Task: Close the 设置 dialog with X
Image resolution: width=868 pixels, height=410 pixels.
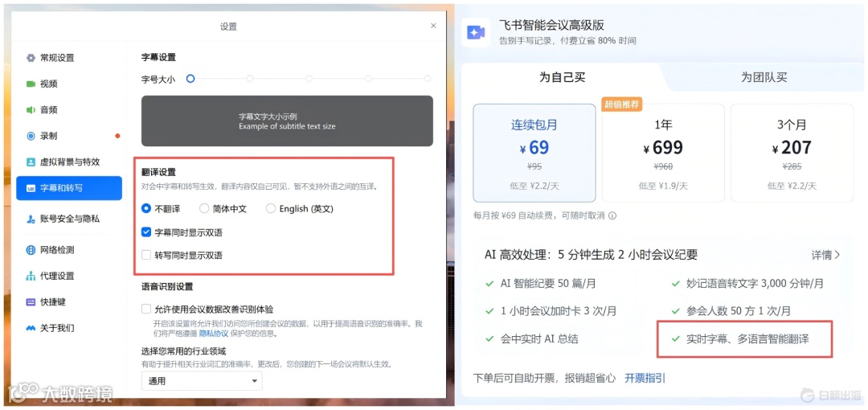Action: [x=433, y=26]
